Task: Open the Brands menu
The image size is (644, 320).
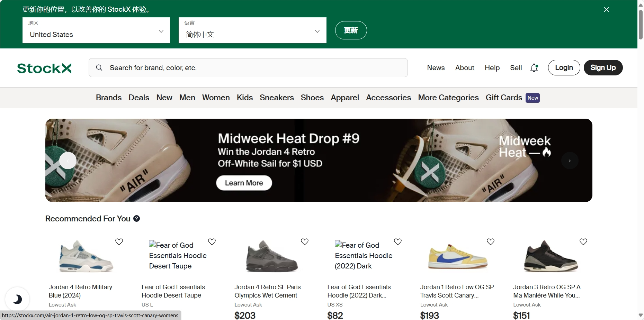Action: pyautogui.click(x=109, y=98)
